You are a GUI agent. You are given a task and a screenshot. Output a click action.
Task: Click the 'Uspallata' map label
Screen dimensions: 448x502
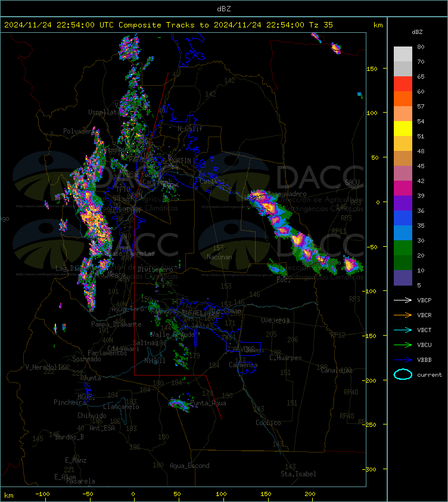click(x=104, y=112)
